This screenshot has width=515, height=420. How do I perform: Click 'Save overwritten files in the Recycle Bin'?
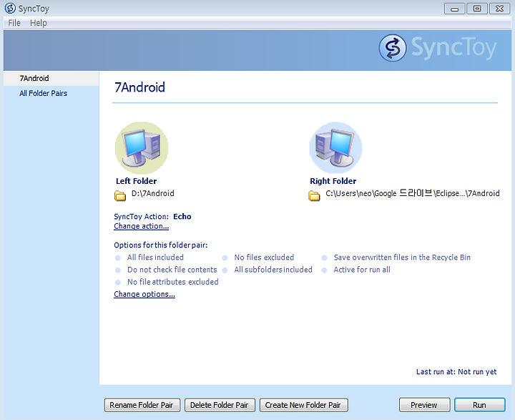coord(402,258)
